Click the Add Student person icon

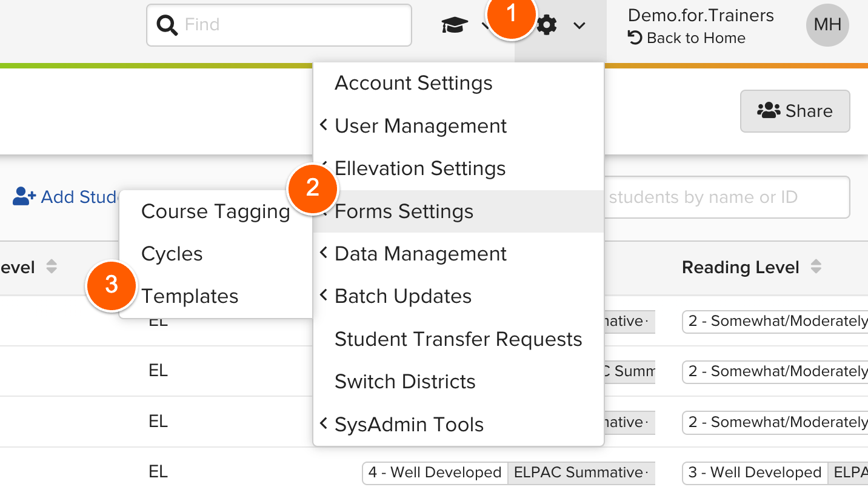24,196
